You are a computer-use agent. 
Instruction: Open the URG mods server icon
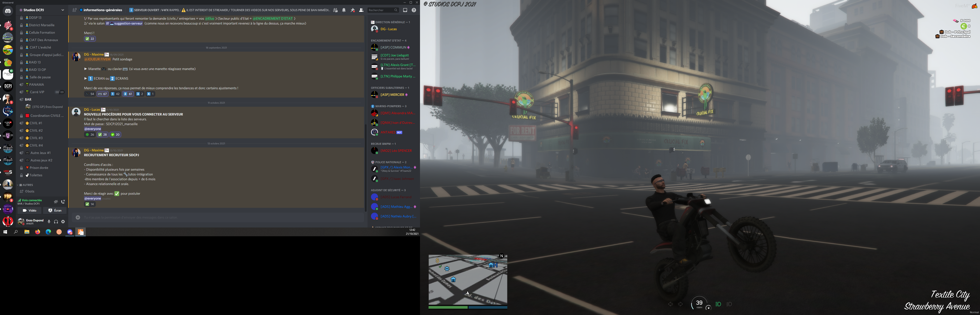[8, 172]
